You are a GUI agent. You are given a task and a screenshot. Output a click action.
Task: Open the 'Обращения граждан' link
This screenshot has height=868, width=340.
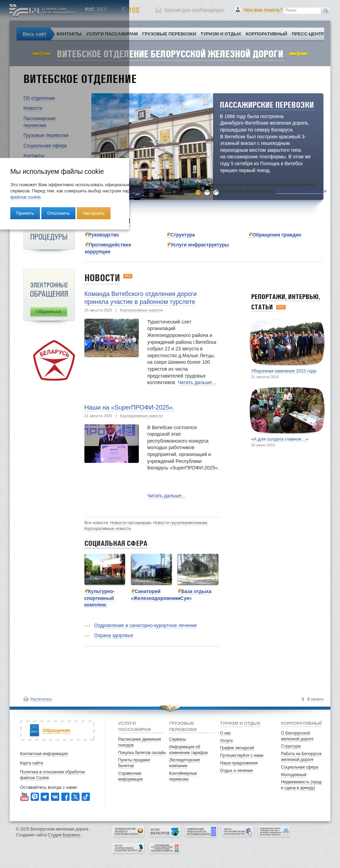pyautogui.click(x=277, y=235)
